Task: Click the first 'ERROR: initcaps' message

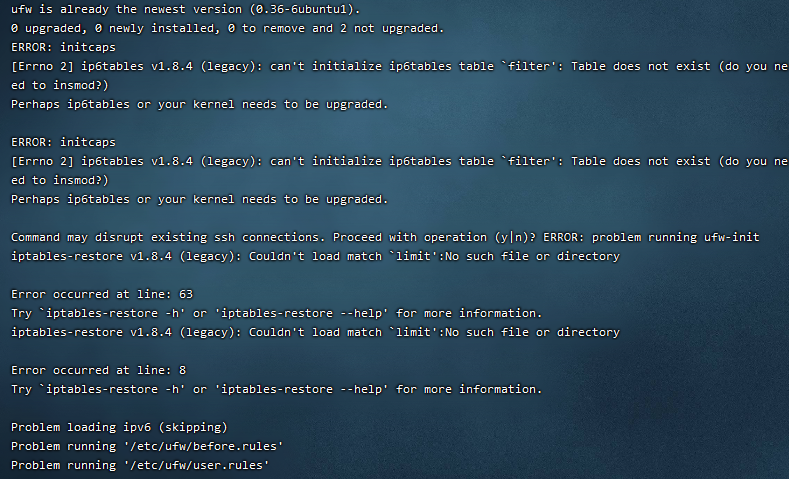Action: click(x=63, y=47)
